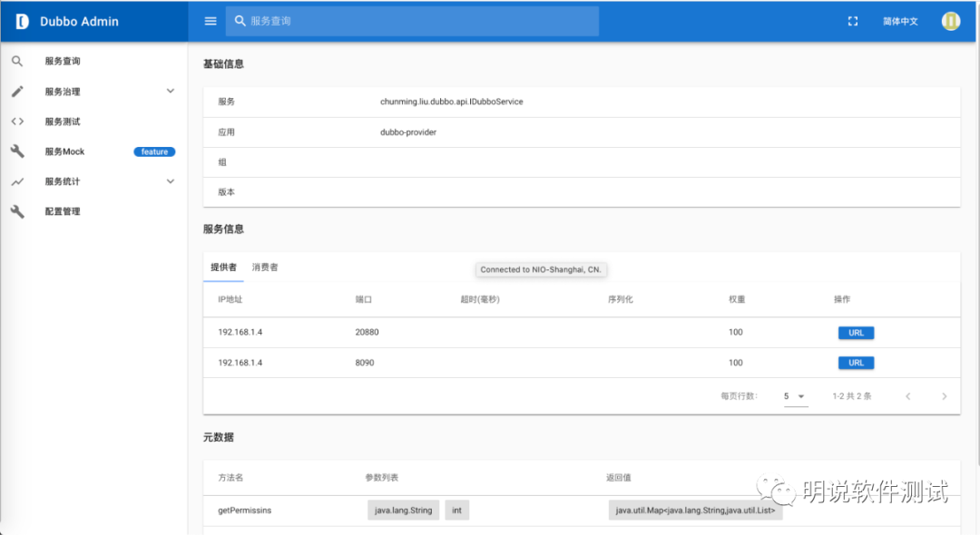
Task: Click the wrench icon for 配置管理
Action: pos(17,211)
